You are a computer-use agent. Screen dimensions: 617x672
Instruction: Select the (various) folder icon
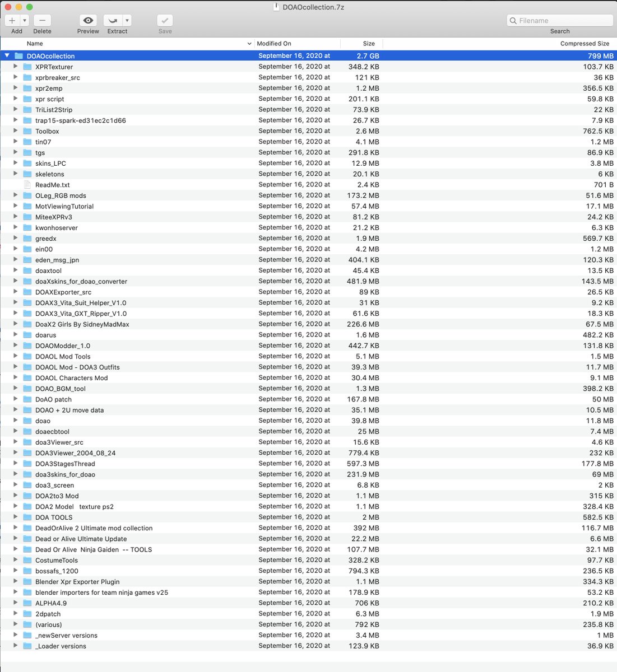pyautogui.click(x=27, y=624)
